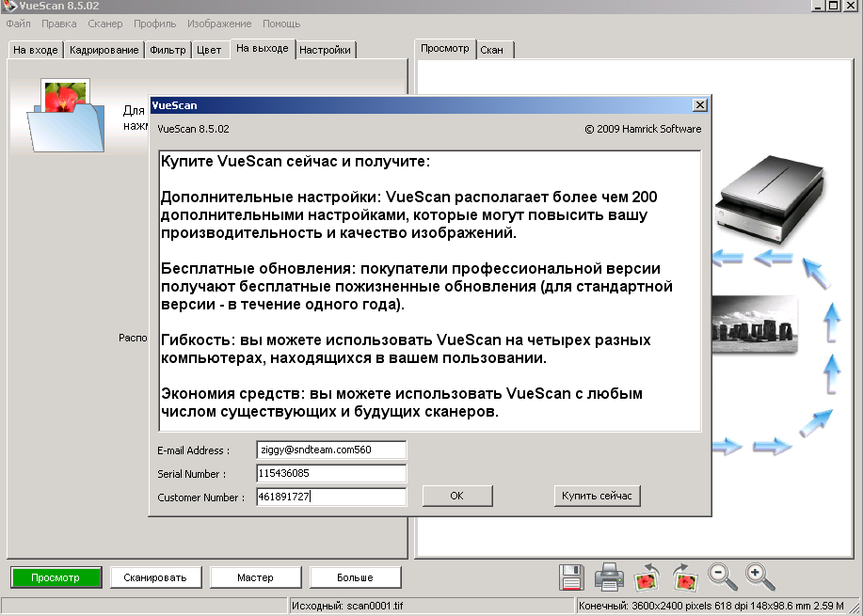Click the Сканировать button
Viewport: 863px width, 616px height.
[155, 577]
